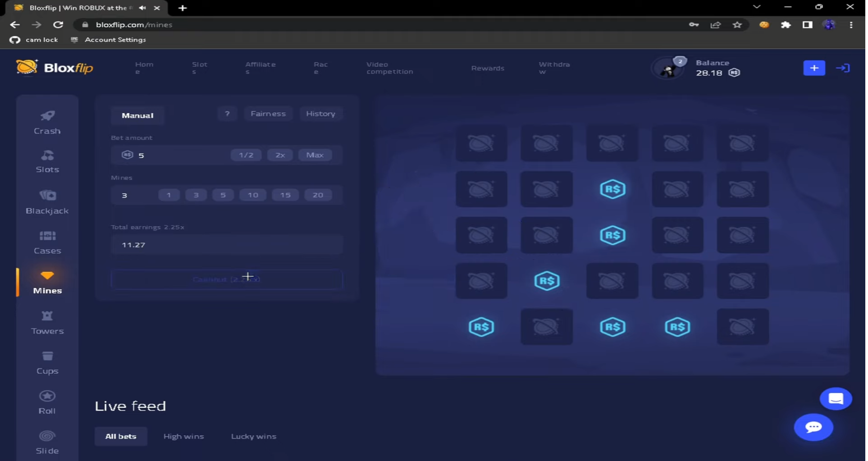Image resolution: width=868 pixels, height=461 pixels.
Task: Choose 10 mines option
Action: tap(253, 195)
